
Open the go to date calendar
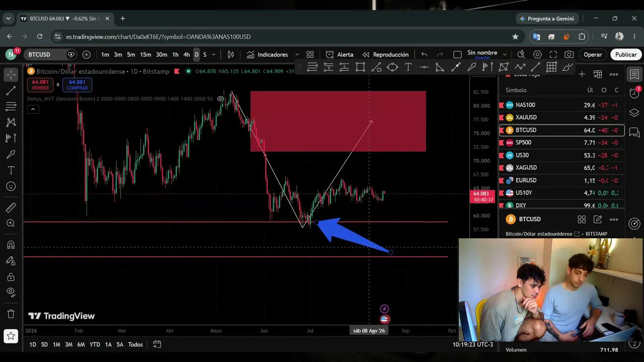(x=157, y=344)
